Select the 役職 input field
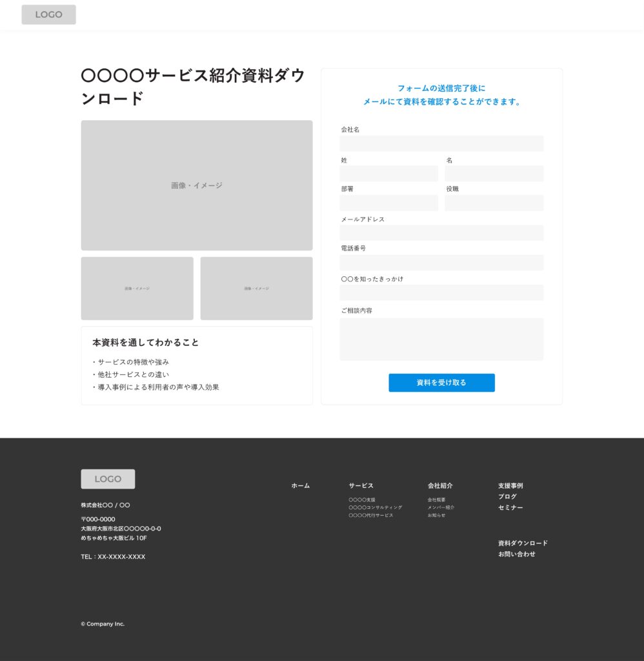This screenshot has height=661, width=644. pos(494,203)
